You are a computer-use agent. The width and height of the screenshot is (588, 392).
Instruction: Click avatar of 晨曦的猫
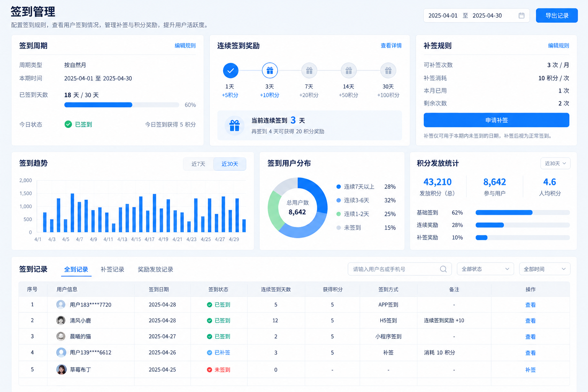[61, 336]
